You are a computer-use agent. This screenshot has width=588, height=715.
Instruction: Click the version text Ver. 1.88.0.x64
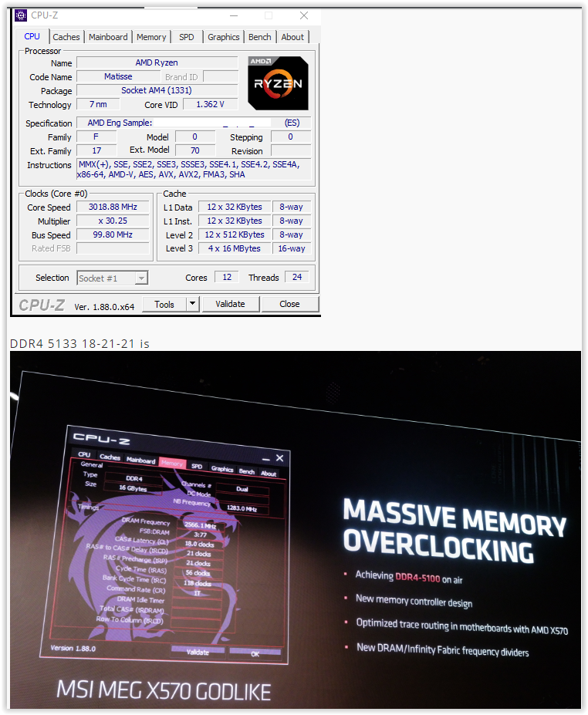tap(104, 307)
